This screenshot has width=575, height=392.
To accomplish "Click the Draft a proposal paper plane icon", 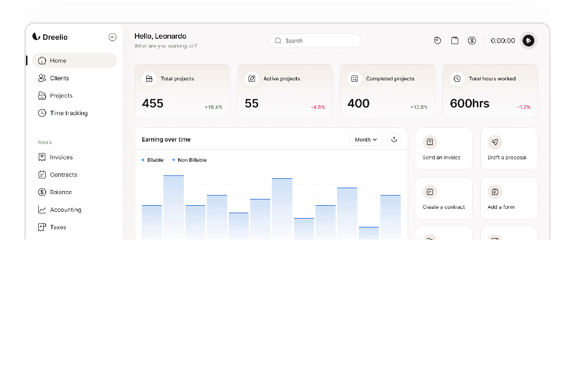I will point(495,142).
